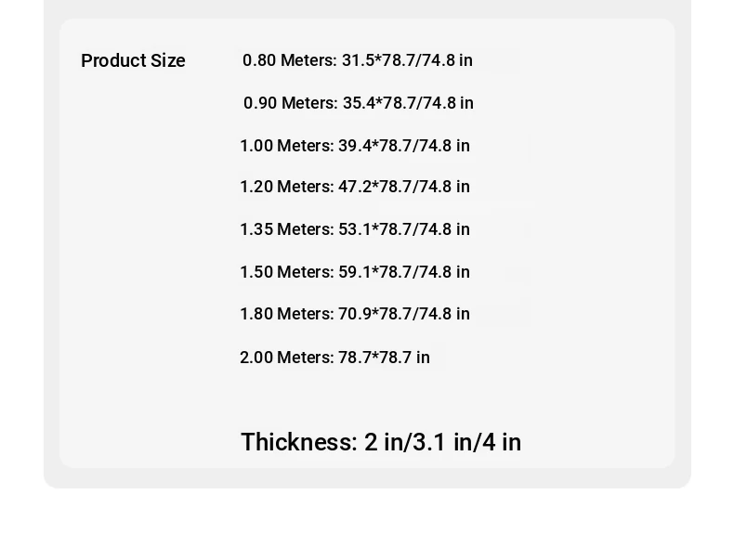Select the 1.50 Meters size row
This screenshot has width=734, height=560.
354,272
